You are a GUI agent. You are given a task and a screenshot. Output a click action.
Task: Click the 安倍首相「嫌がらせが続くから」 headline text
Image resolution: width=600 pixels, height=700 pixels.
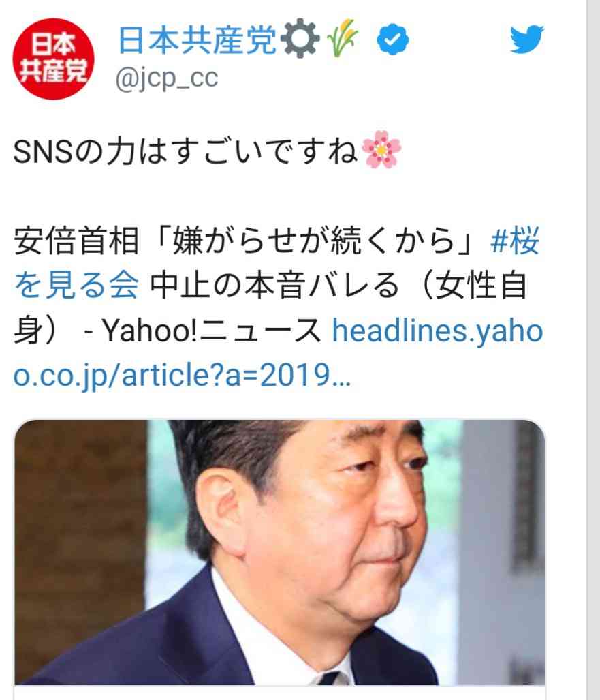pyautogui.click(x=243, y=241)
